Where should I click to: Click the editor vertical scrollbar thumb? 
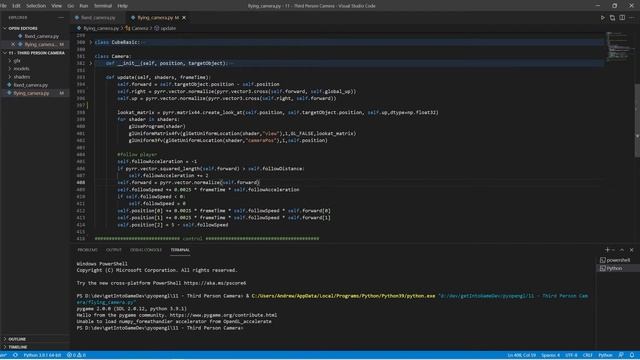click(637, 120)
